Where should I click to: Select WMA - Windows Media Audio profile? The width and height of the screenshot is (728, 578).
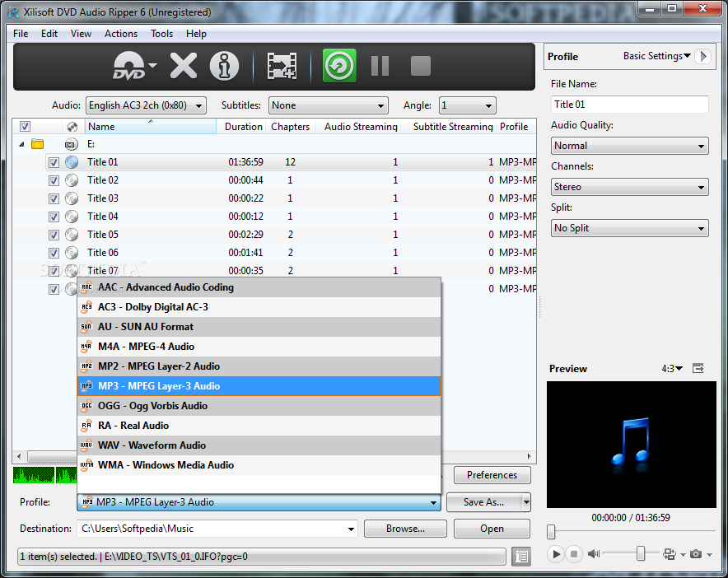point(259,465)
